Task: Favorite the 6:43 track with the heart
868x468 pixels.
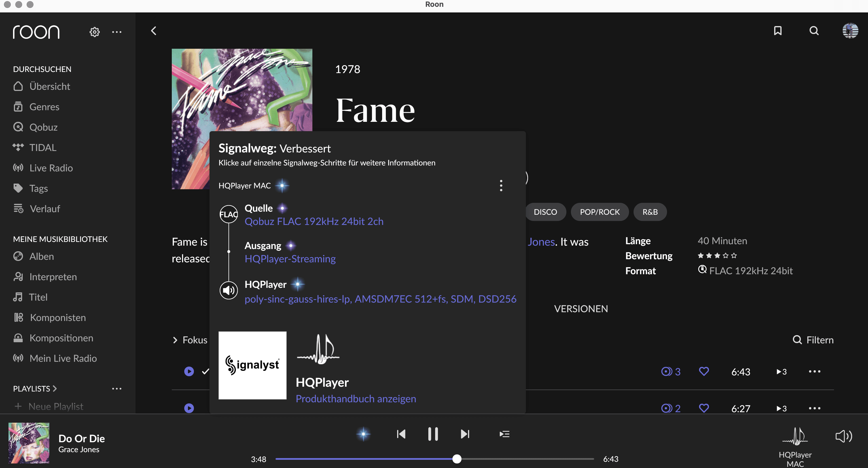Action: click(704, 371)
